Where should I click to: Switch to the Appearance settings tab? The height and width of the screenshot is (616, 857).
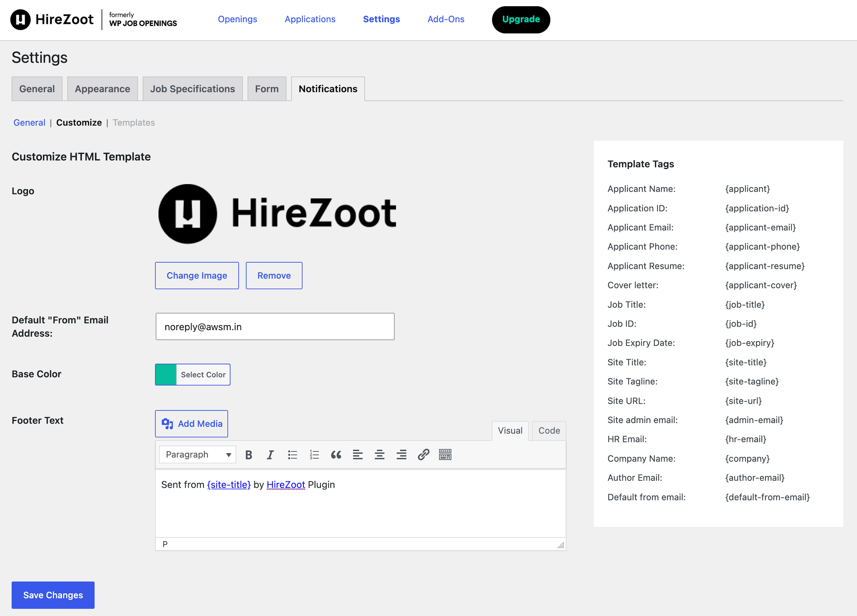102,89
